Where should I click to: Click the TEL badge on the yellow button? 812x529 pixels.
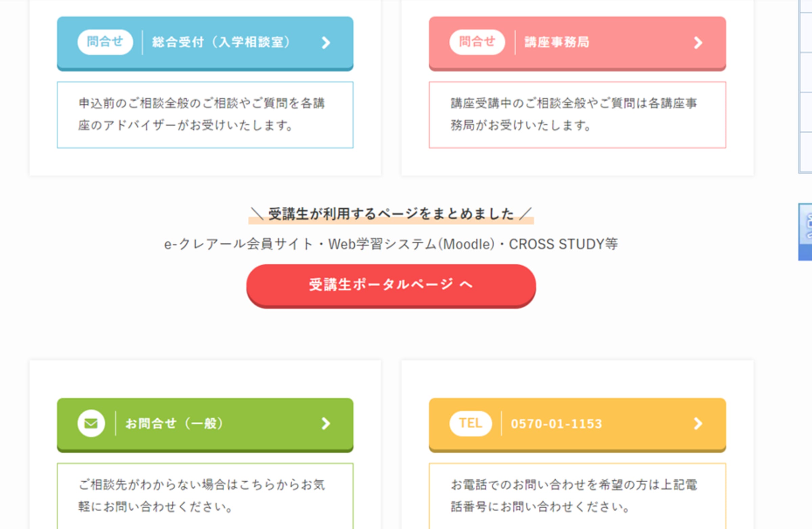(471, 423)
